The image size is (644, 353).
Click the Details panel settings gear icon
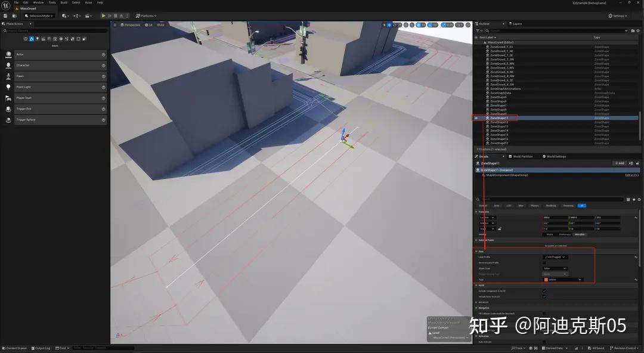[639, 199]
